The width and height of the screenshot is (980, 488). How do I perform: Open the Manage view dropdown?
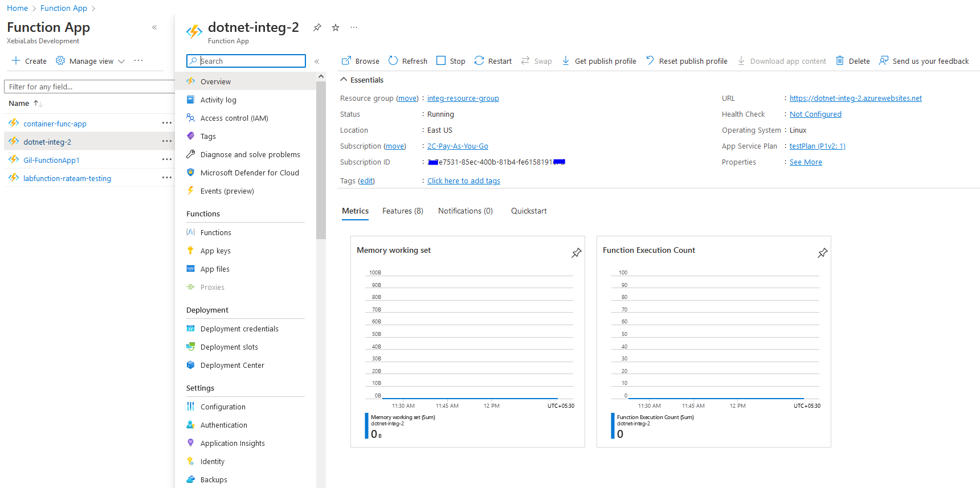pyautogui.click(x=90, y=61)
